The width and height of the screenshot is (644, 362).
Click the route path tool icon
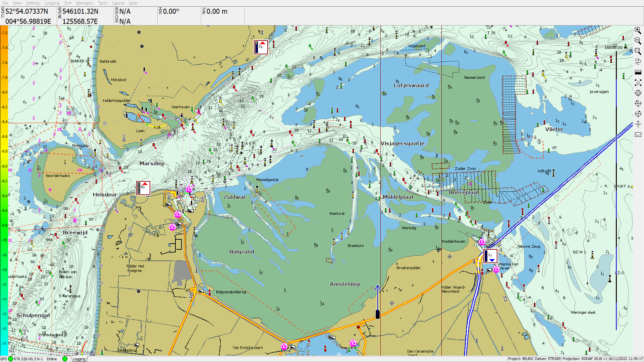pyautogui.click(x=638, y=62)
